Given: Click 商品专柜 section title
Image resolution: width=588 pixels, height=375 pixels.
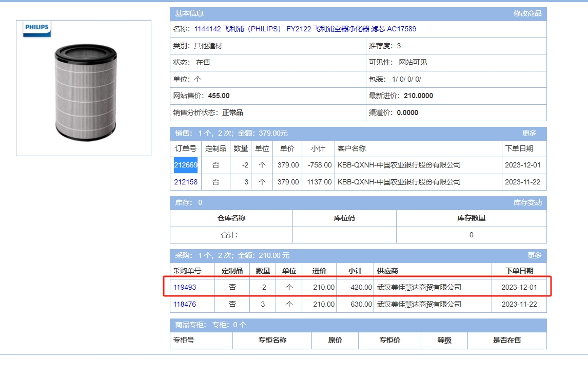Looking at the screenshot, I should coord(190,325).
